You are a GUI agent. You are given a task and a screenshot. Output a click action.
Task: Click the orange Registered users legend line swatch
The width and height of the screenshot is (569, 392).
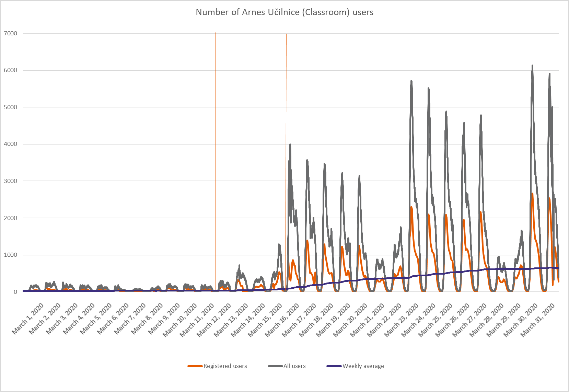pyautogui.click(x=195, y=366)
